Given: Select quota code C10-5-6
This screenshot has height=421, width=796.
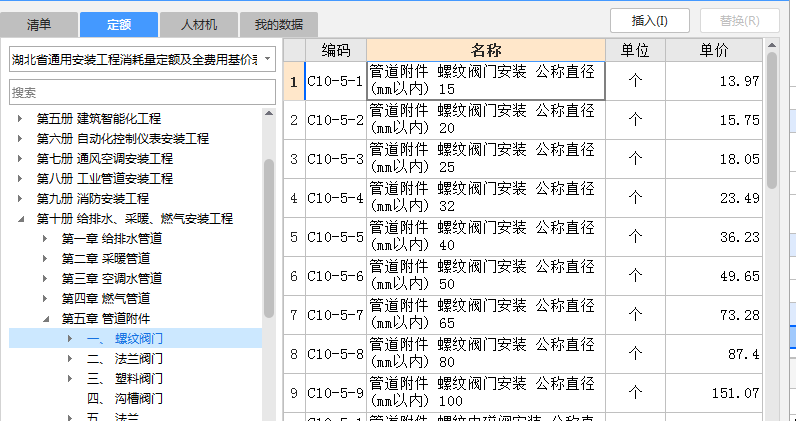Looking at the screenshot, I should 336,276.
